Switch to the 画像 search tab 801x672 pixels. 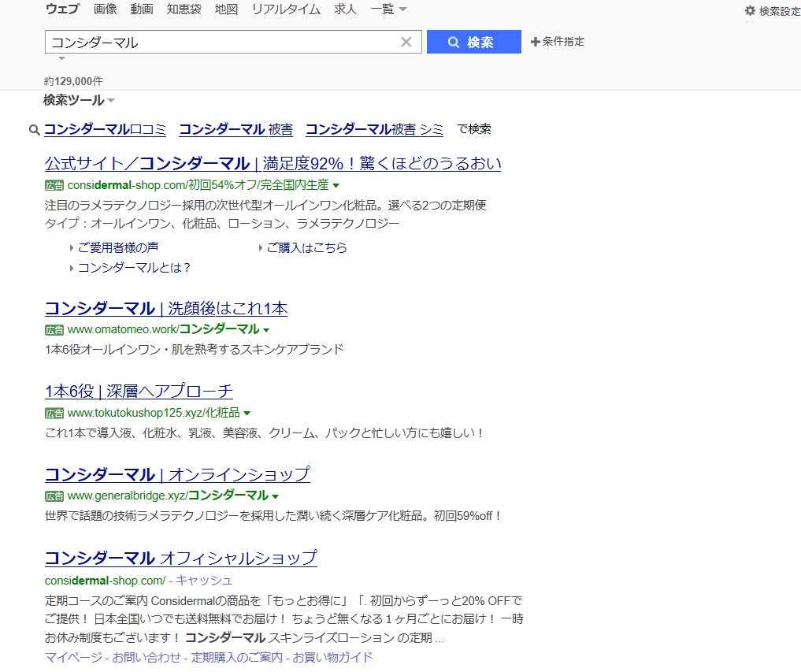pos(105,9)
